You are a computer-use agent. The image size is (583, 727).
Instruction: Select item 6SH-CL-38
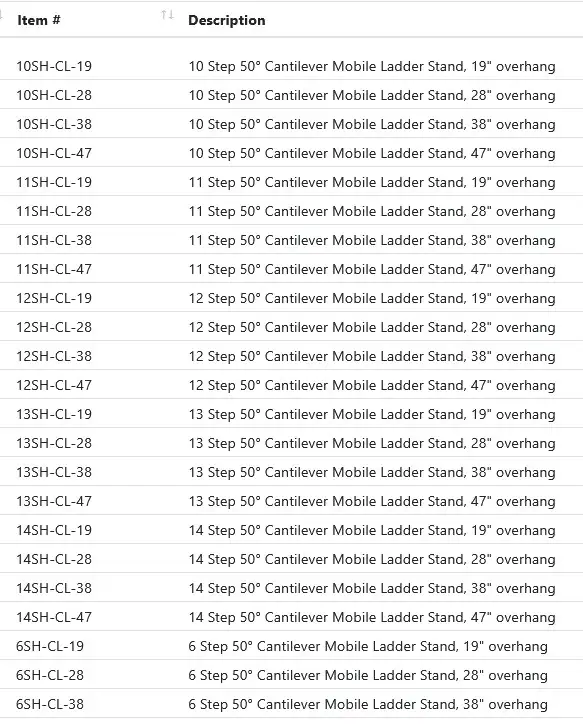50,704
